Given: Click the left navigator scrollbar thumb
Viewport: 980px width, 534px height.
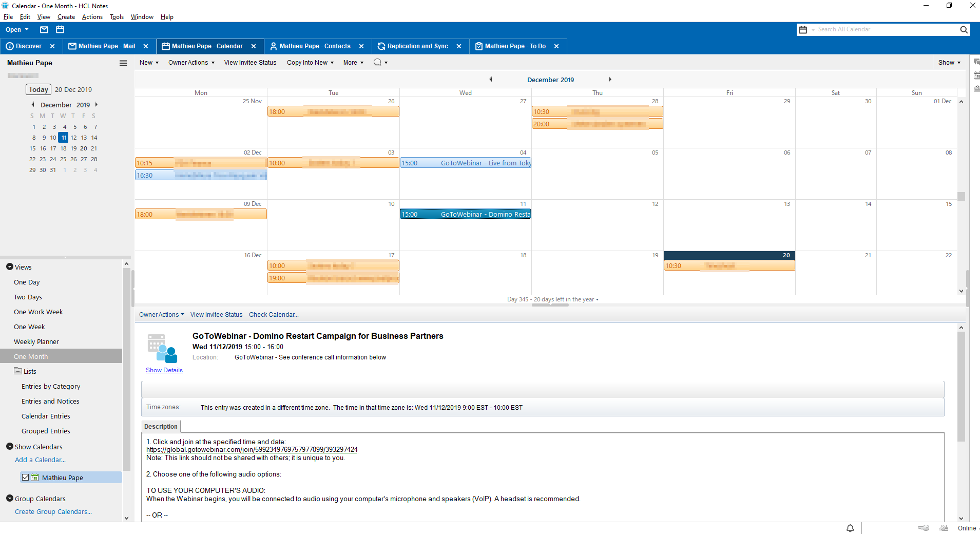Looking at the screenshot, I should [126, 370].
